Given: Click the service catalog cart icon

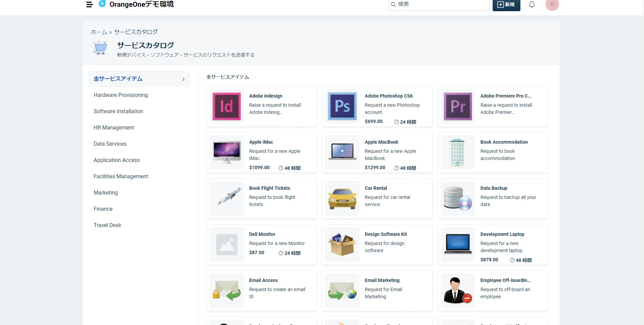Looking at the screenshot, I should point(100,48).
